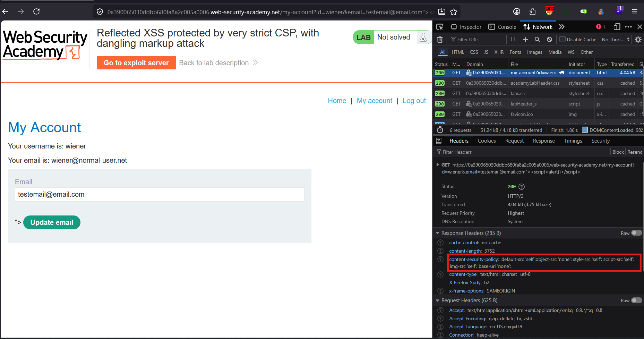Enable the Disable Cache checkbox
The width and height of the screenshot is (644, 339).
(563, 39)
